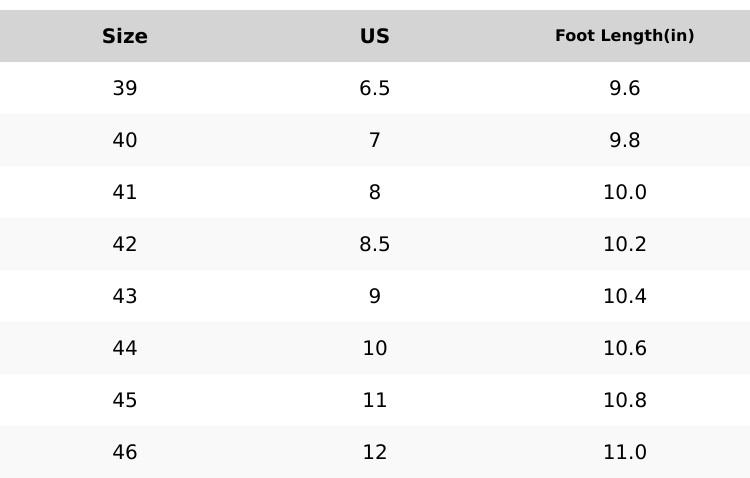Click foot length 9.8 value

625,140
